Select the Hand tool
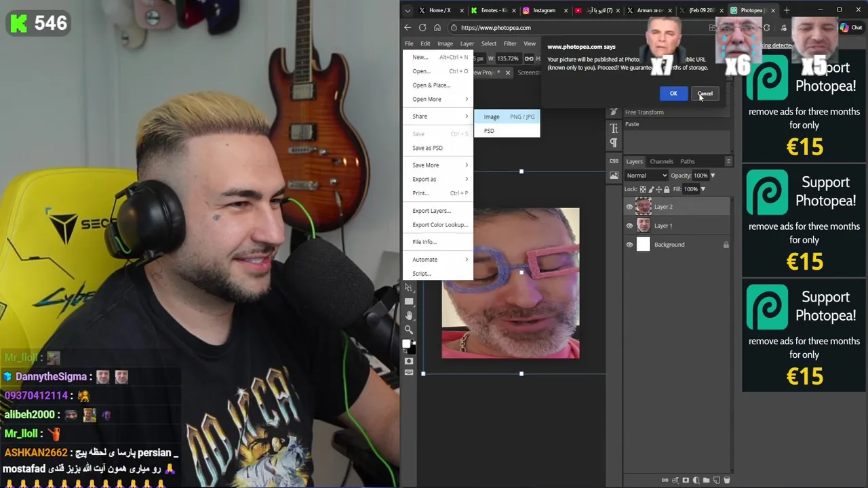Viewport: 868px width, 488px height. [408, 315]
